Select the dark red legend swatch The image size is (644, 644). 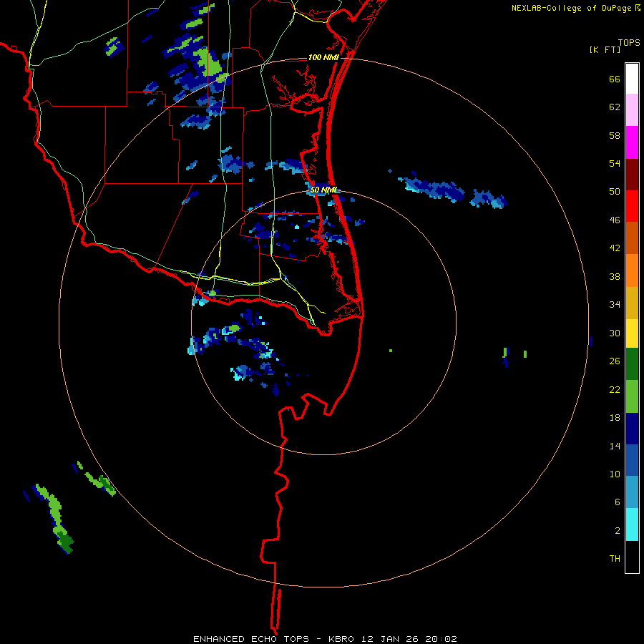(632, 175)
